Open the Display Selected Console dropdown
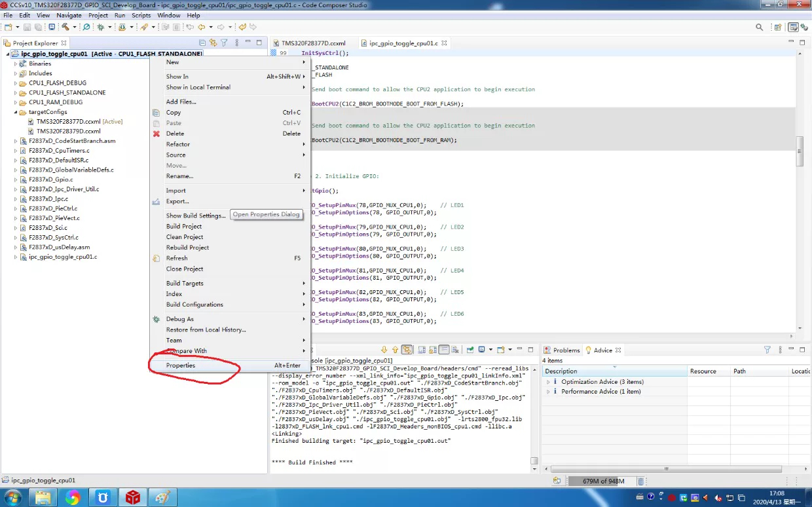 [490, 350]
